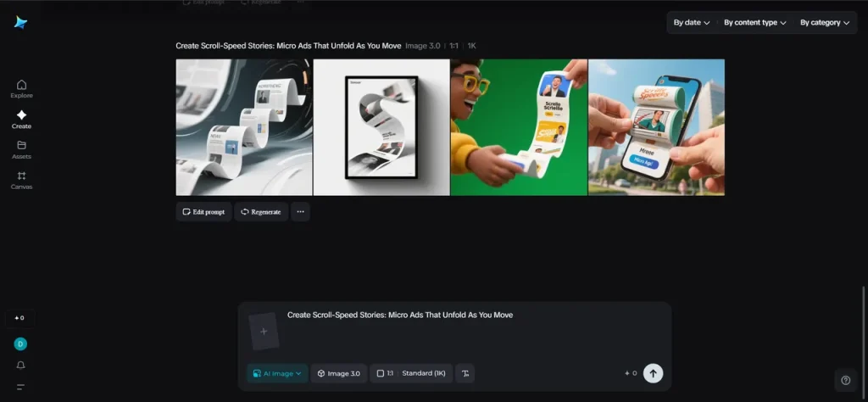This screenshot has width=868, height=402.
Task: Open the By category filter dropdown
Action: tap(824, 23)
